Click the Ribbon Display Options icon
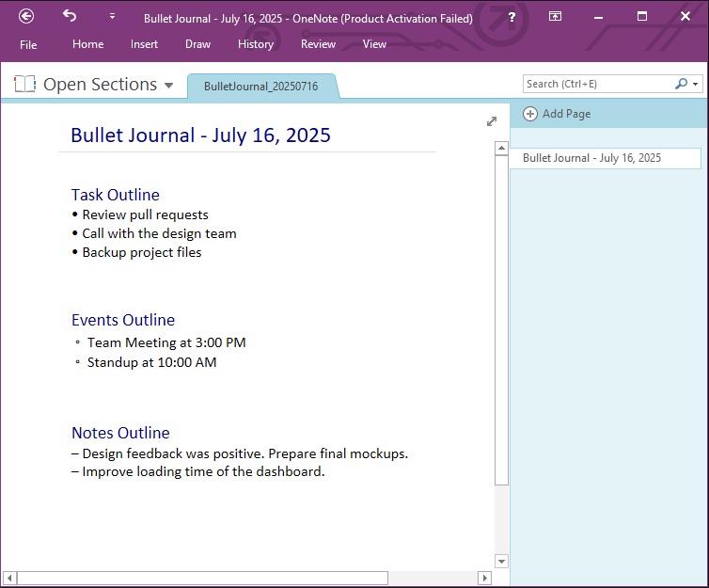The image size is (709, 588). (556, 17)
